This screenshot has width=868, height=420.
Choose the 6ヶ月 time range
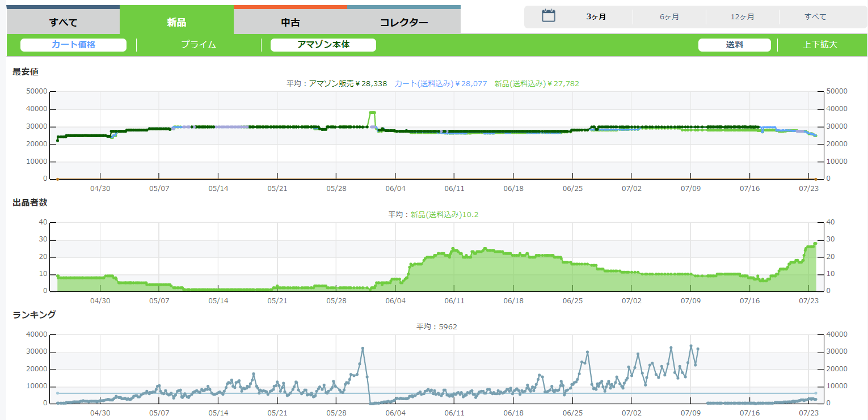pos(669,17)
